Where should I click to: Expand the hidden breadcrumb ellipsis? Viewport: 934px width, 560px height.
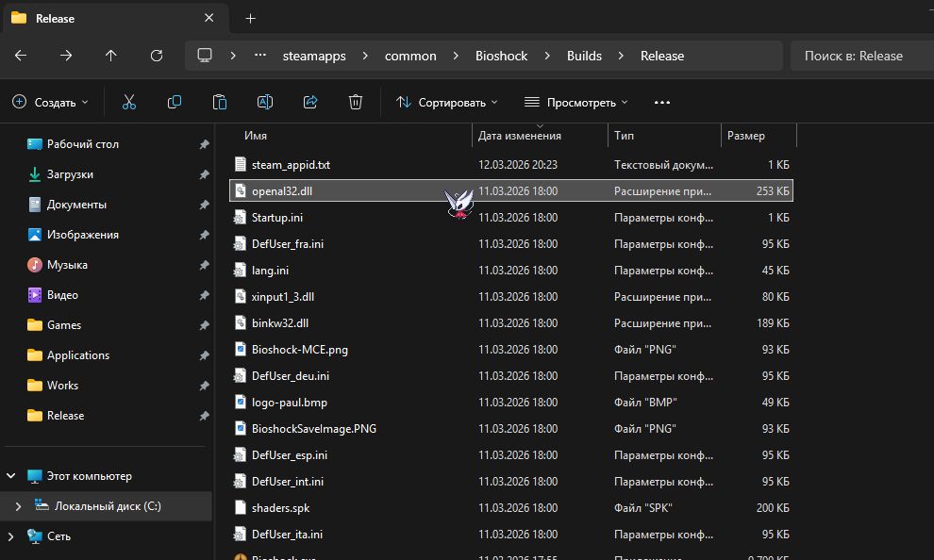260,55
